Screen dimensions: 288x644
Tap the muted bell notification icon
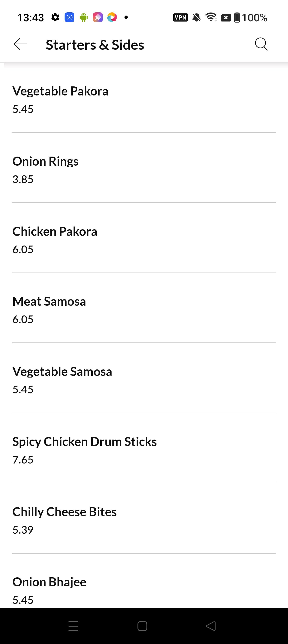click(x=196, y=17)
